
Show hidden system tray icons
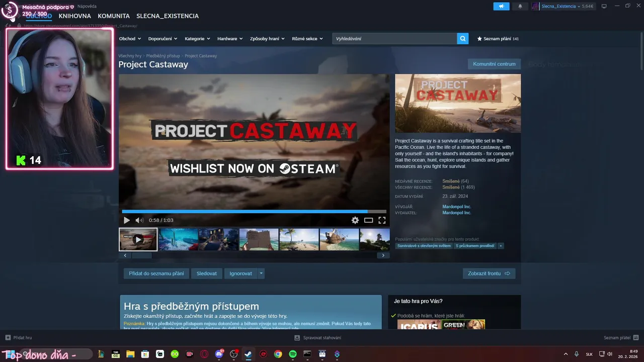coord(566,354)
